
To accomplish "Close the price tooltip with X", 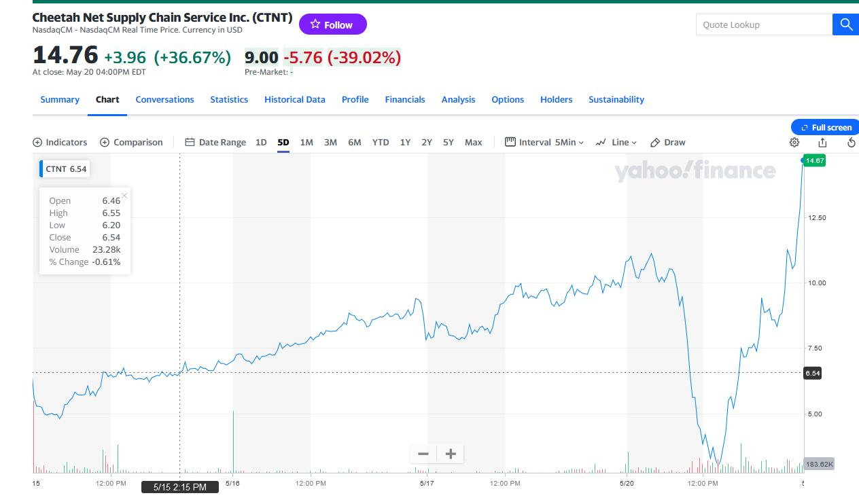I will tap(124, 196).
